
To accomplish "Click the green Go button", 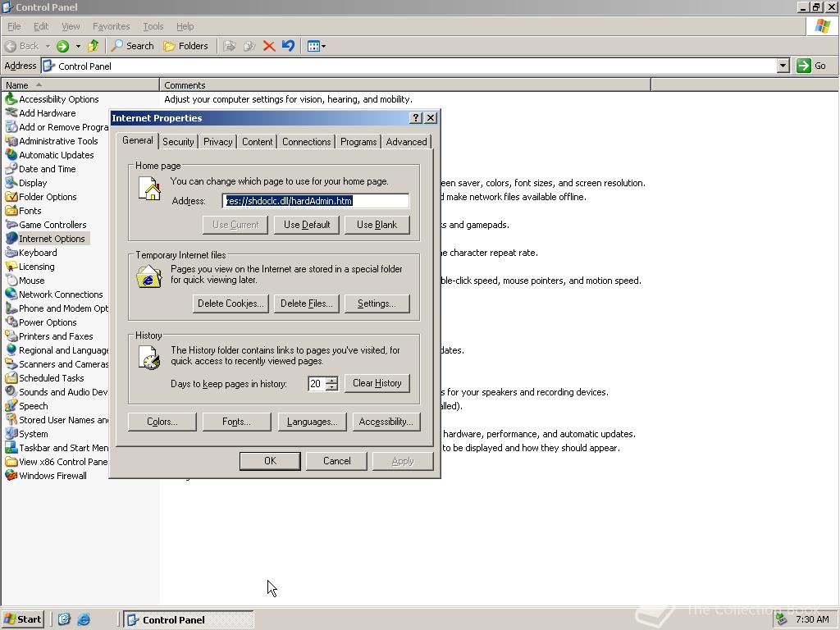I will click(x=811, y=66).
